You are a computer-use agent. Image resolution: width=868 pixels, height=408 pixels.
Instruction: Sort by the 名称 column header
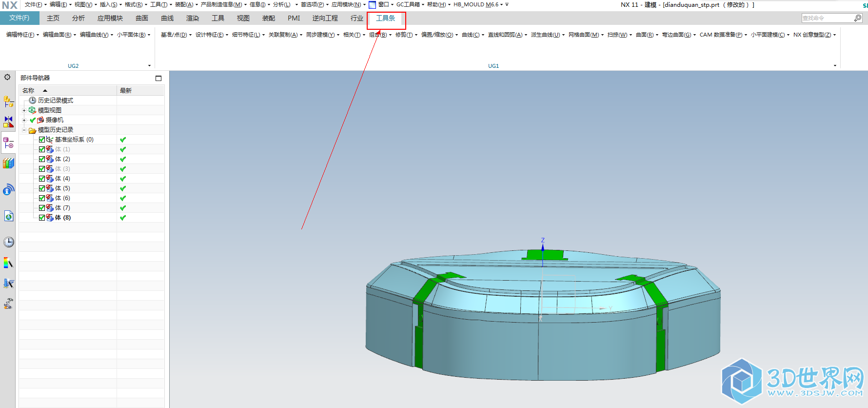click(68, 90)
